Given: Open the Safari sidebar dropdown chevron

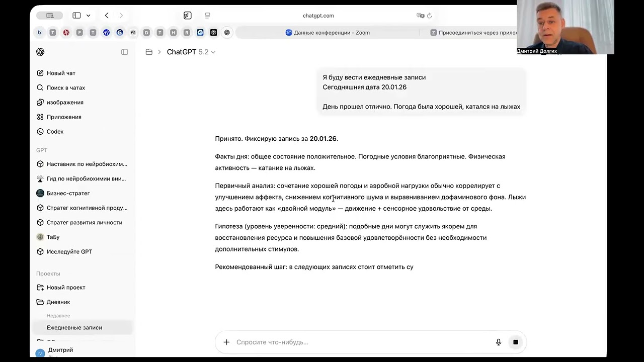Looking at the screenshot, I should [88, 16].
